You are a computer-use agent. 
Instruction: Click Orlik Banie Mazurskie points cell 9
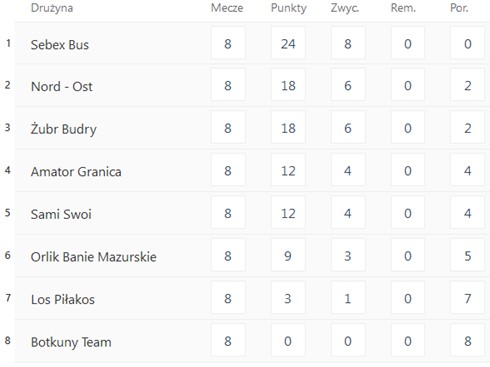click(x=288, y=256)
